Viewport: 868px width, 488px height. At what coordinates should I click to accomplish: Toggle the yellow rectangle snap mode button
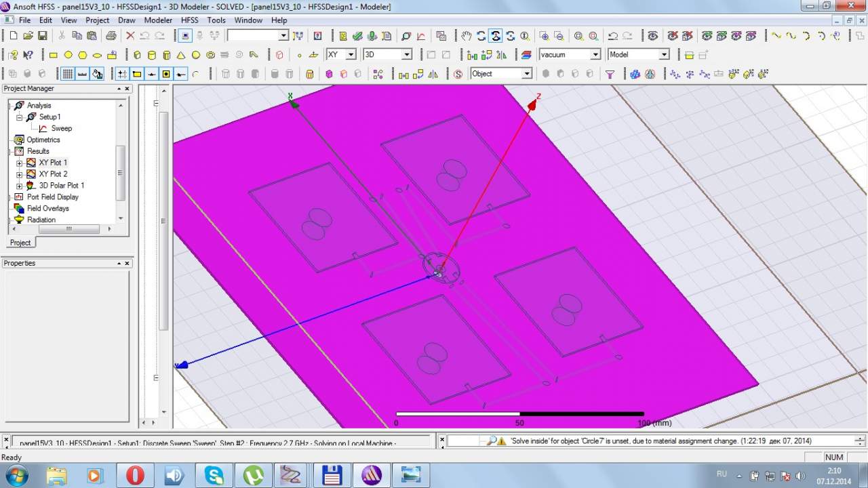(x=137, y=74)
